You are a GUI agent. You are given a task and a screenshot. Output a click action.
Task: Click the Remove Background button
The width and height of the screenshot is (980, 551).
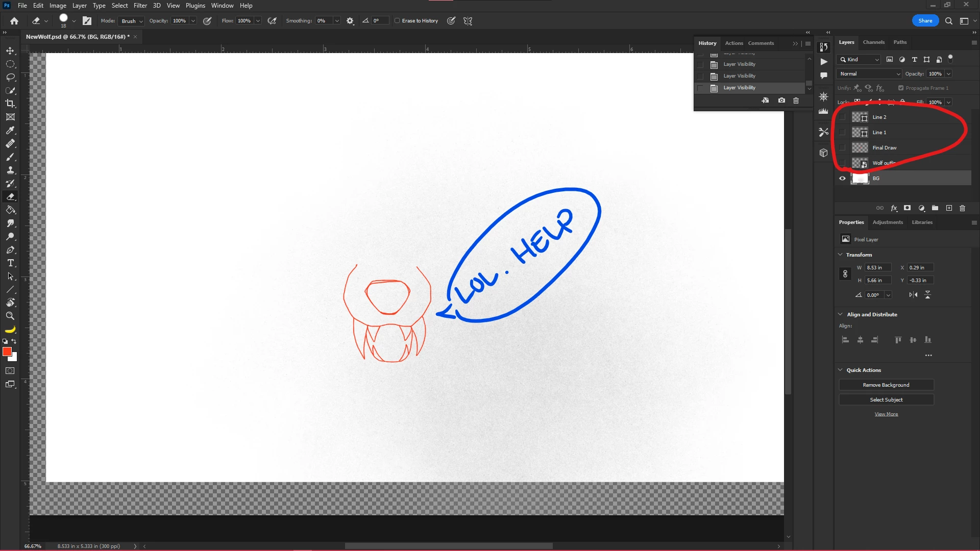886,385
